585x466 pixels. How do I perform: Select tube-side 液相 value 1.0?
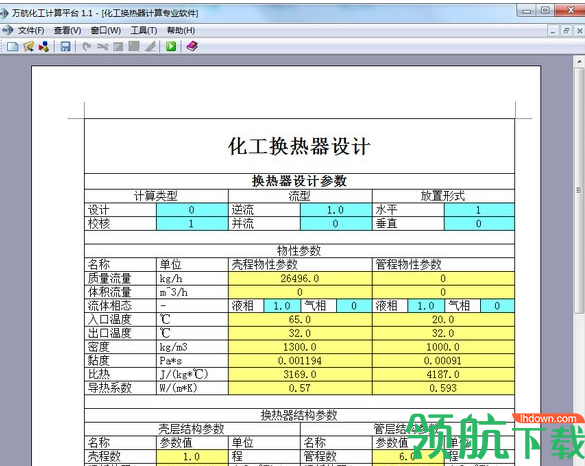(x=426, y=306)
